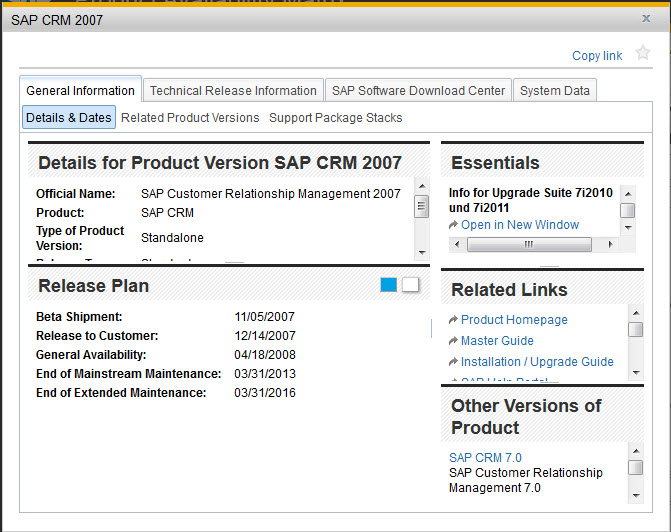Viewport: 671px width, 532px height.
Task: Click the Product value SAP CRM
Action: (x=167, y=213)
